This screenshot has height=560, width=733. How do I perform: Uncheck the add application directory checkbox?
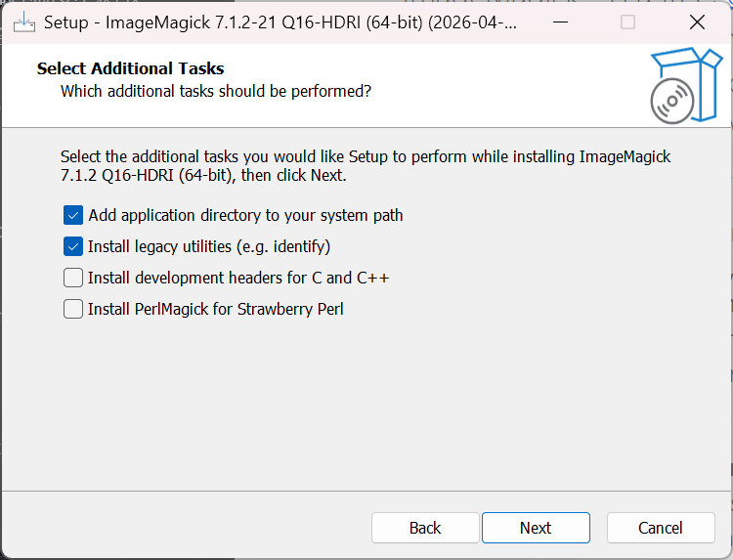73,215
